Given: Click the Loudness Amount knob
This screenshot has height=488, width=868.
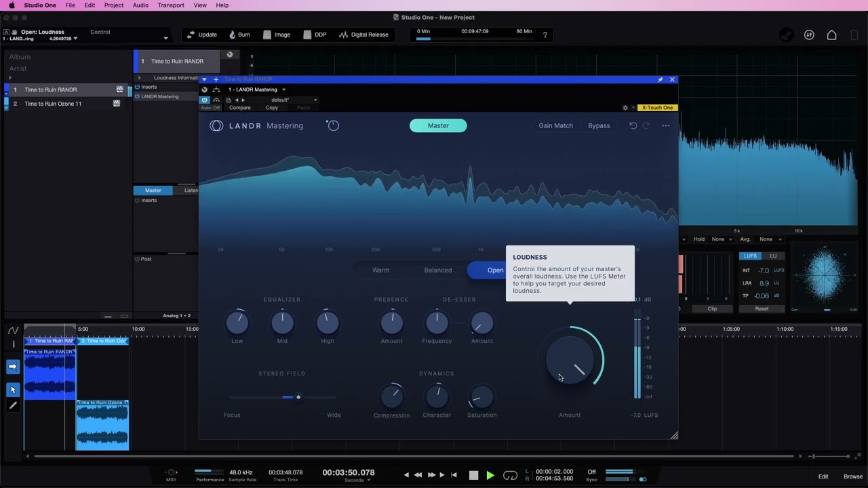Looking at the screenshot, I should [570, 360].
